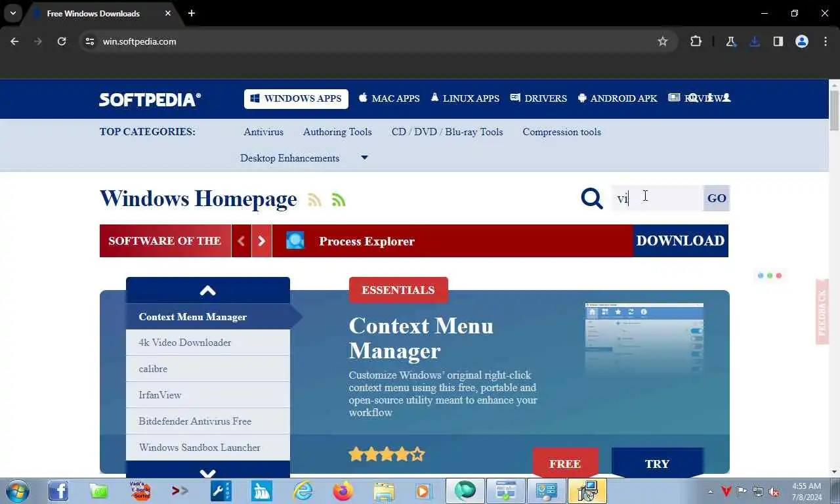Click the search input field containing 'vi'
Image resolution: width=840 pixels, height=504 pixels.
coord(657,198)
